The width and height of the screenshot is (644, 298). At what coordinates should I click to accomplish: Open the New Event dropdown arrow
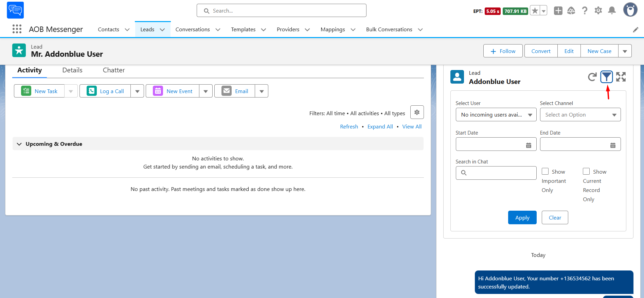coord(206,91)
